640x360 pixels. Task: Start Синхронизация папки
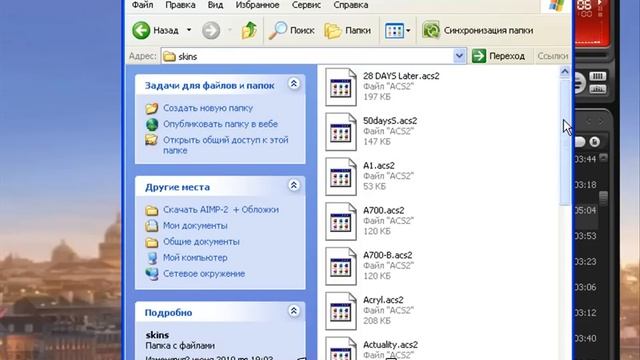coord(478,30)
